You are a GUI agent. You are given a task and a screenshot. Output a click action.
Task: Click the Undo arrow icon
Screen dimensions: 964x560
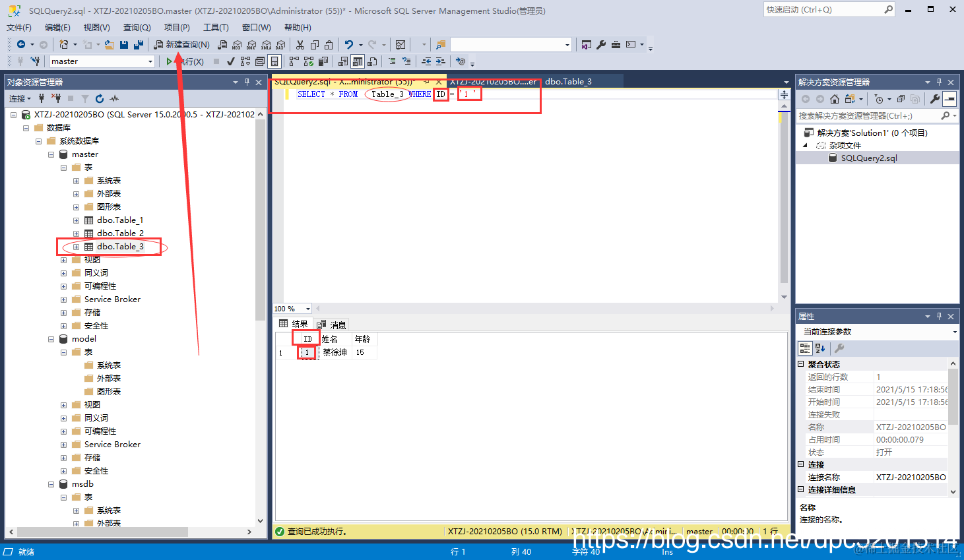[x=349, y=45]
